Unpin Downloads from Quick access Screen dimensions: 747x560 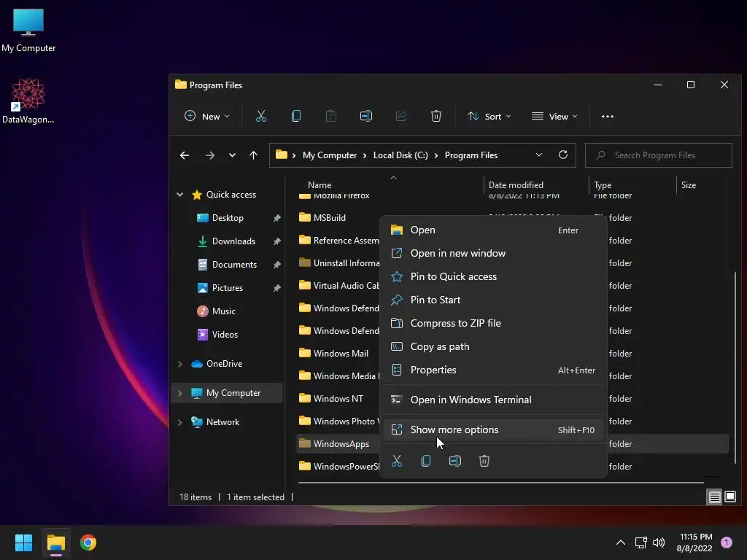pyautogui.click(x=276, y=241)
